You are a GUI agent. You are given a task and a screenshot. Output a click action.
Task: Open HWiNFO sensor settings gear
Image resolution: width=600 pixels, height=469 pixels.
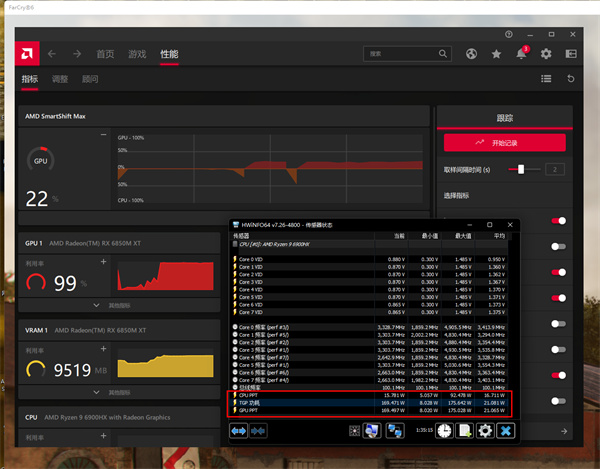[485, 430]
